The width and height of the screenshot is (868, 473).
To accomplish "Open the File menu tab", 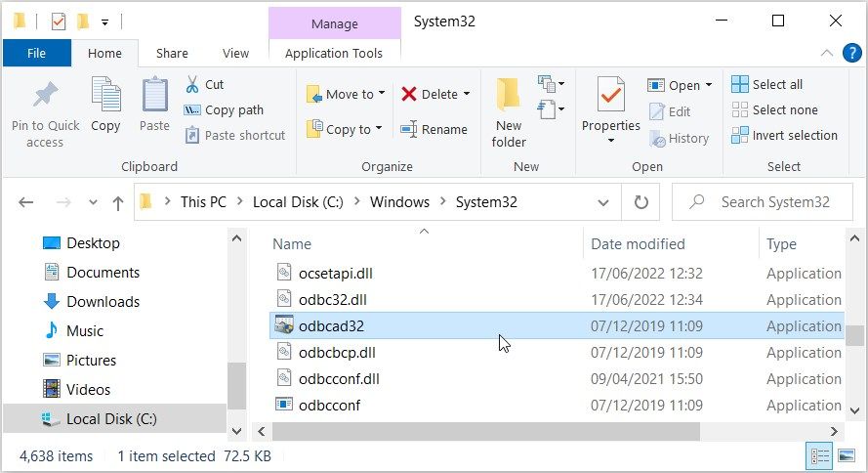I will 37,54.
